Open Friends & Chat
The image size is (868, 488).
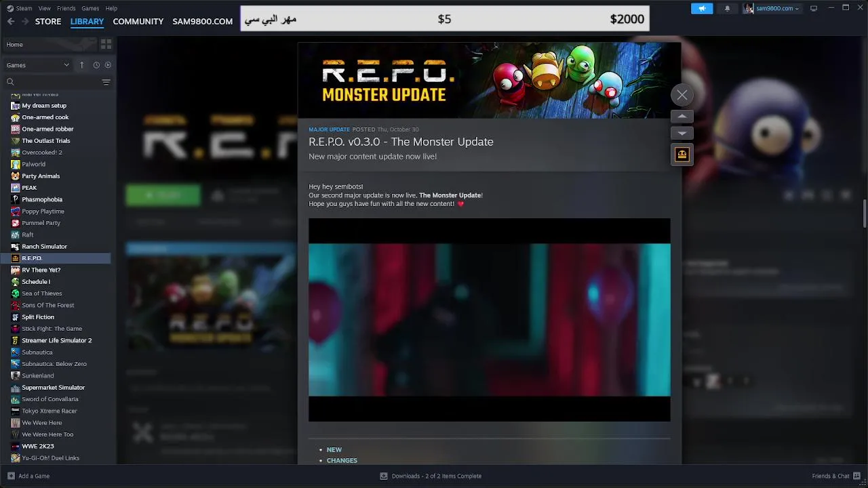[x=831, y=476]
